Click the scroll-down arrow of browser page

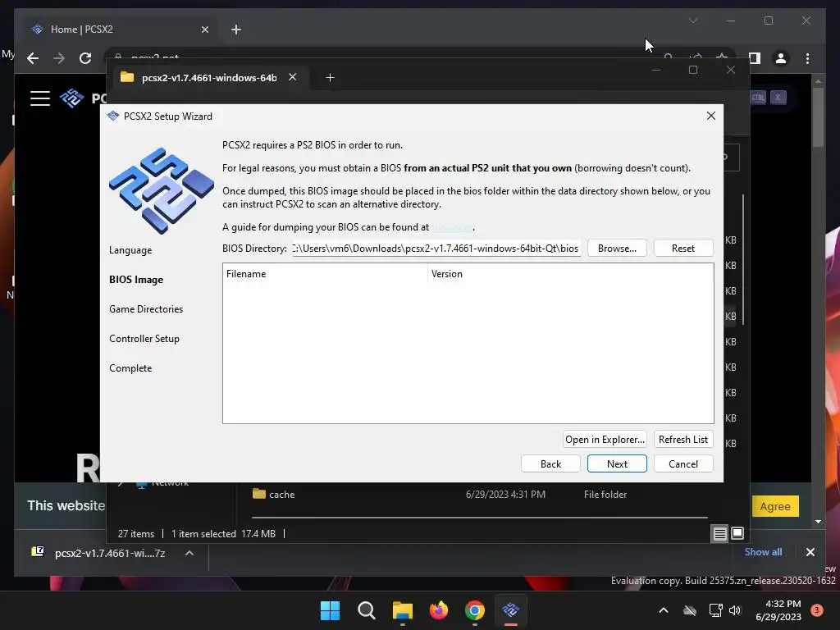coord(818,521)
